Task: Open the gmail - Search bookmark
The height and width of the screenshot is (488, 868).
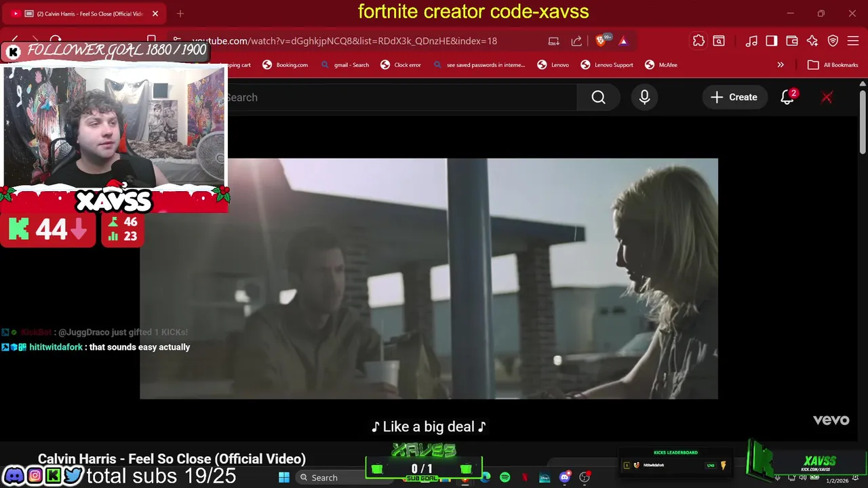Action: click(345, 65)
